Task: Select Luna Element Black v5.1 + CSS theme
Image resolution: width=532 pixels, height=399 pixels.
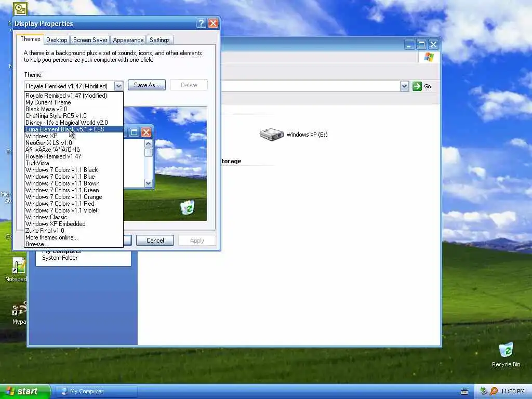Action: point(74,129)
